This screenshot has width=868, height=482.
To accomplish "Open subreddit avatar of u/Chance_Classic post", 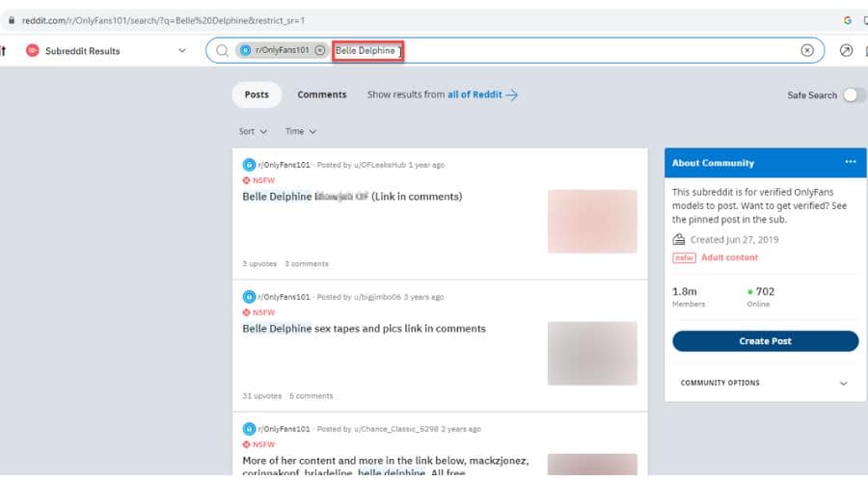I will [x=249, y=429].
